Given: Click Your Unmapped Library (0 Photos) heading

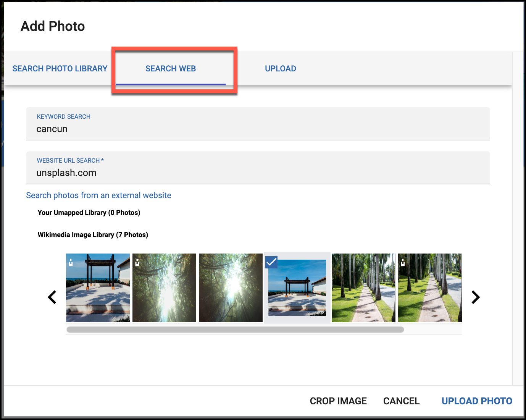Looking at the screenshot, I should [x=89, y=213].
